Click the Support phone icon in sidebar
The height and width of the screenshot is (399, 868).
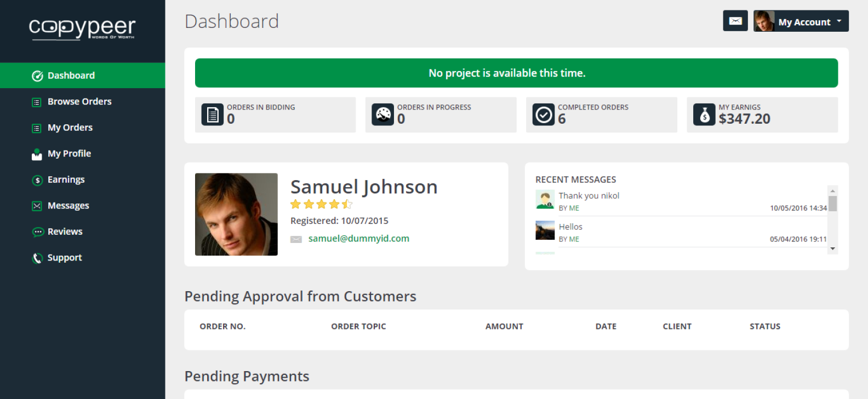(37, 258)
